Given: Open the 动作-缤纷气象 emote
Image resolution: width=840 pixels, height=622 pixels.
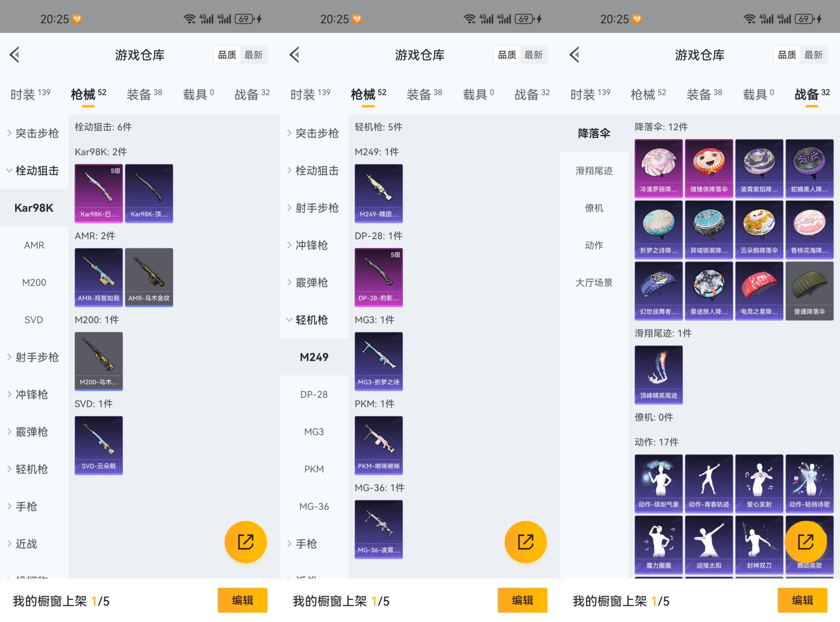Looking at the screenshot, I should click(x=659, y=484).
